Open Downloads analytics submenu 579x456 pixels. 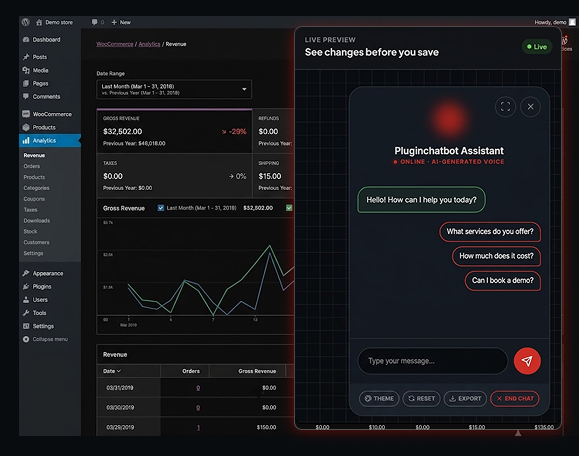37,220
